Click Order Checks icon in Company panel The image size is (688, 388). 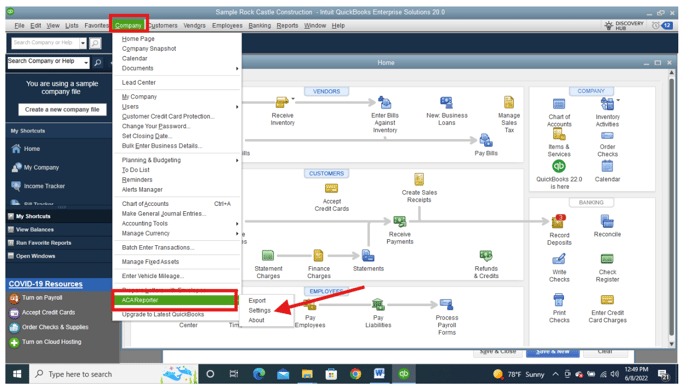click(x=607, y=136)
